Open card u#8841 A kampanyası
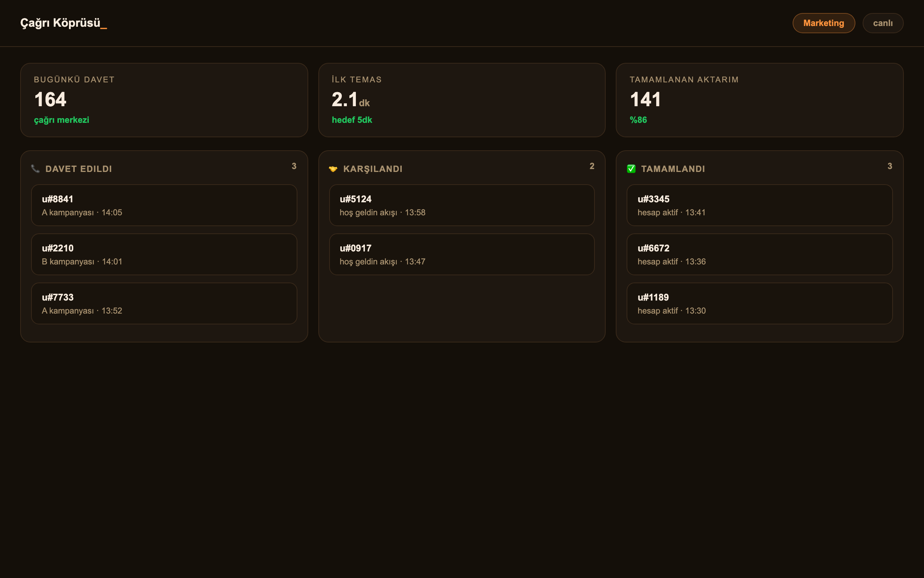 164,205
